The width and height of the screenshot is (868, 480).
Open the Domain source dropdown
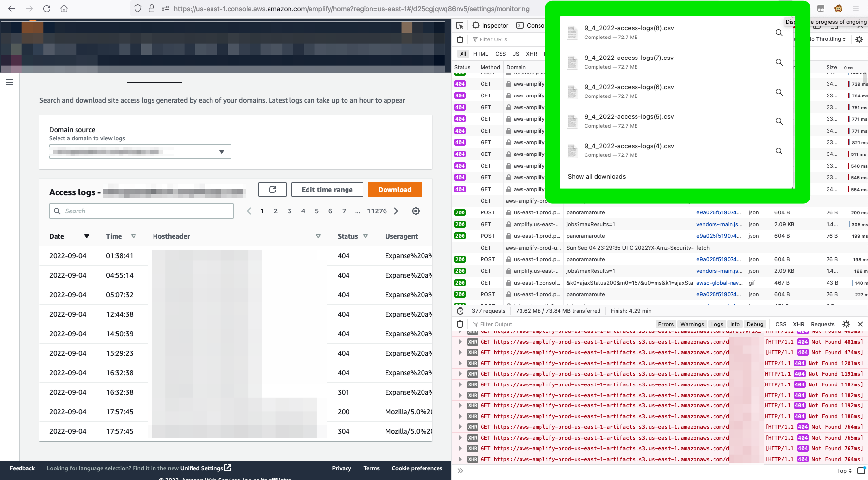[140, 152]
